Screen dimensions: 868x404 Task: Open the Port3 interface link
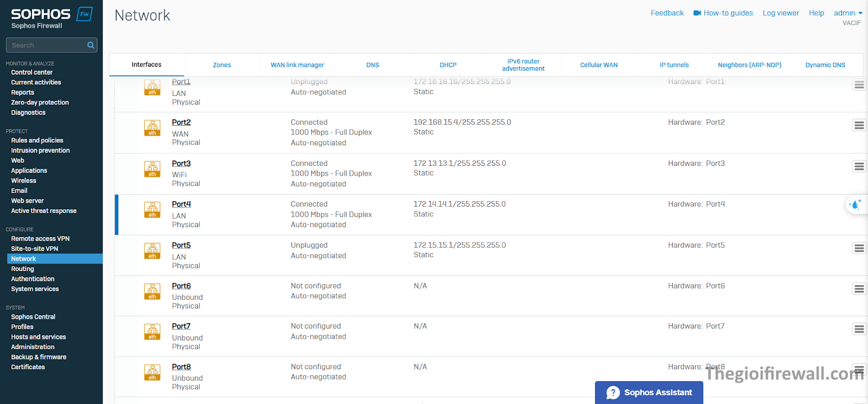point(181,163)
